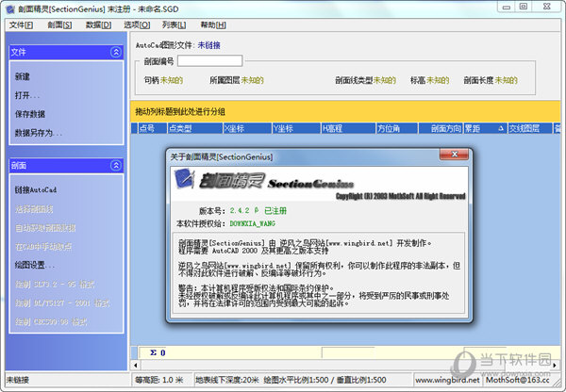Click the MothSoft@163.cc status bar entry

(x=518, y=380)
